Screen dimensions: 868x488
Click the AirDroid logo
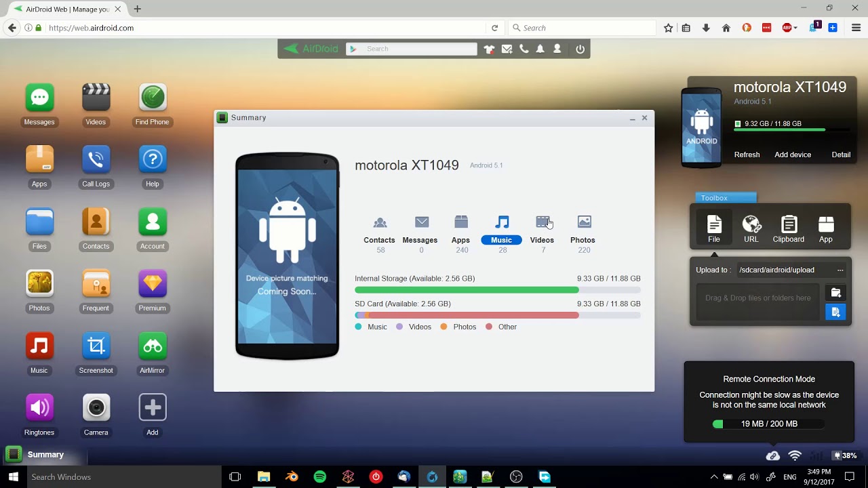(x=311, y=49)
